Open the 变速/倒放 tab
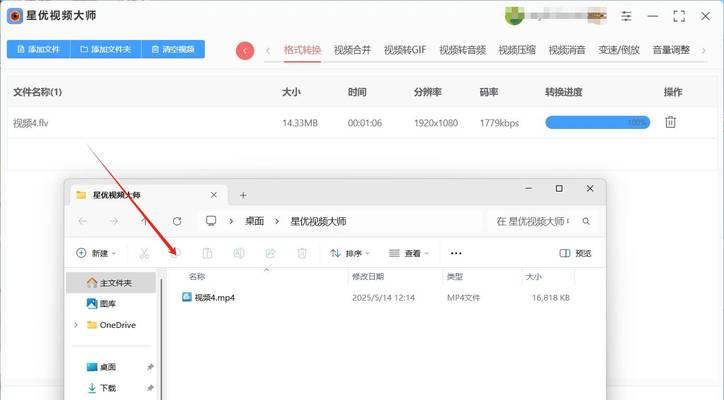 coord(619,50)
